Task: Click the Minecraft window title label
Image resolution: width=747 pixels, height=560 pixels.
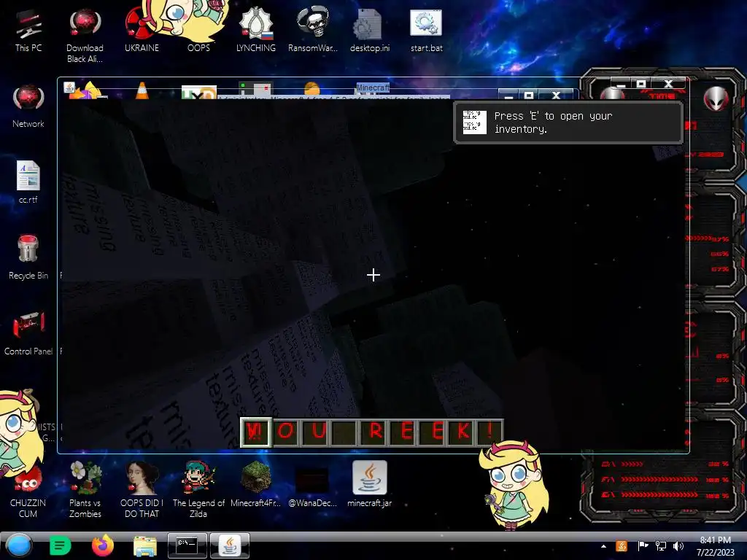Action: [x=373, y=87]
